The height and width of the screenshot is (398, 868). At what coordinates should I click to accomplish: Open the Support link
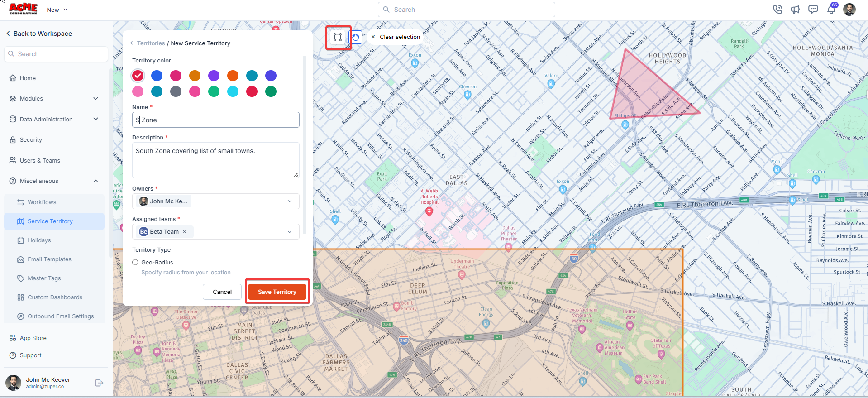[30, 355]
